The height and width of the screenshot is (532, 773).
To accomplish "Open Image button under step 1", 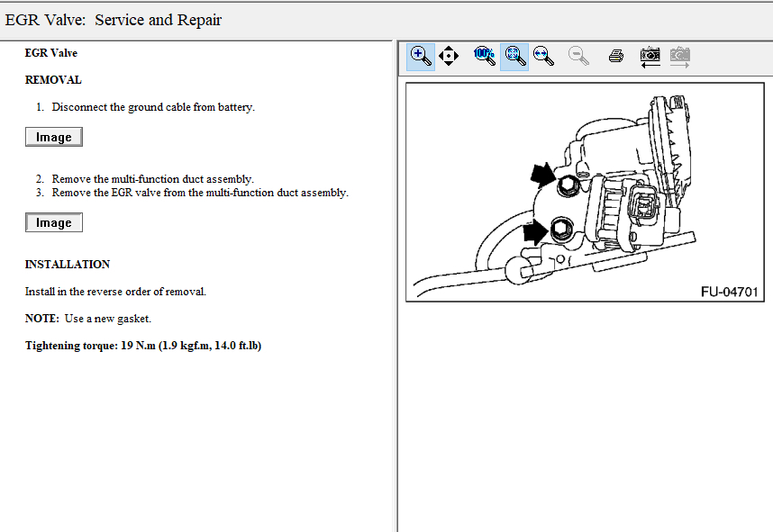I will coord(54,137).
